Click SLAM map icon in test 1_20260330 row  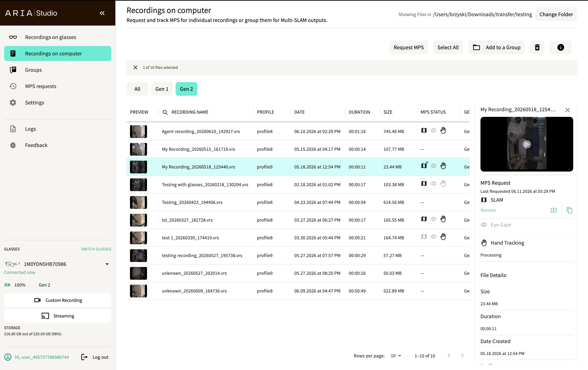pos(424,237)
